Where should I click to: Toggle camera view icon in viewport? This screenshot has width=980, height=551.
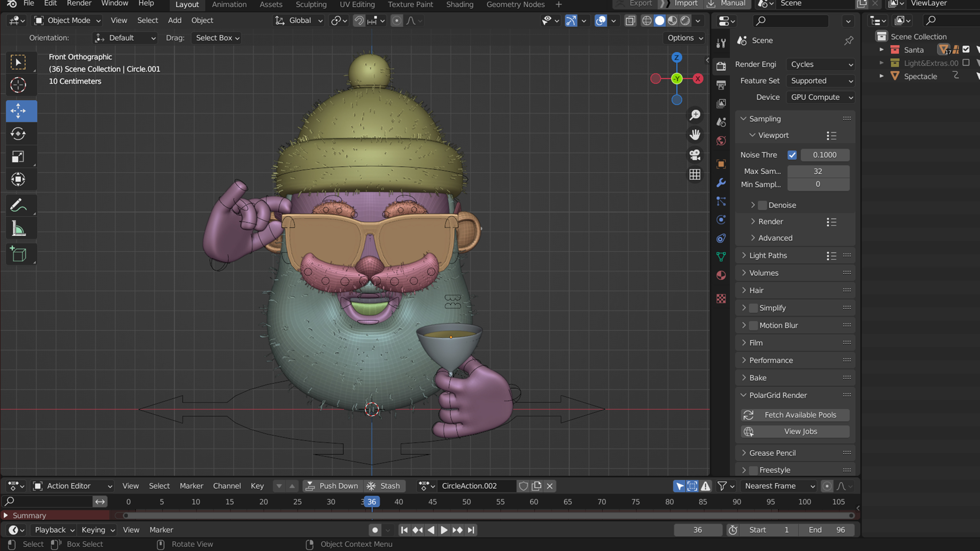(695, 155)
